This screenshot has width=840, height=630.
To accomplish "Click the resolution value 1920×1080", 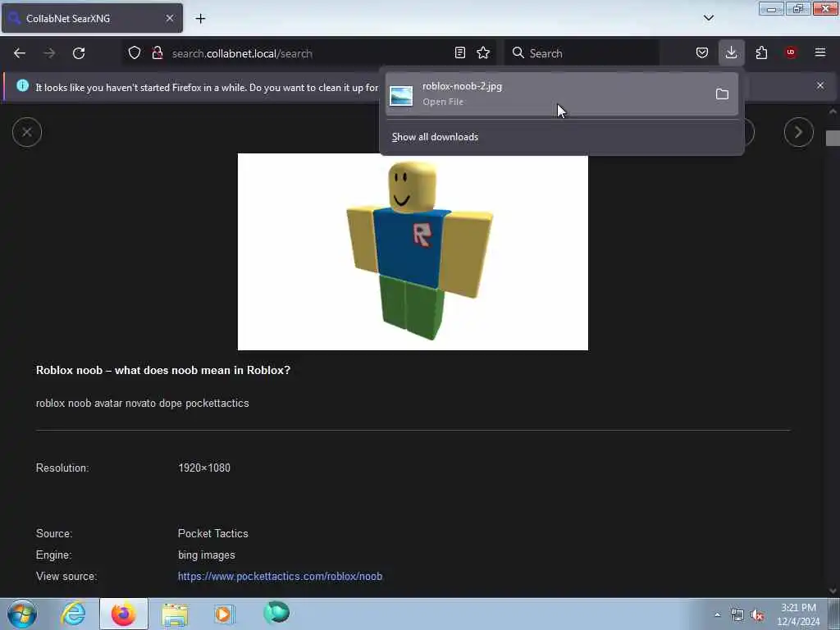I will [204, 468].
